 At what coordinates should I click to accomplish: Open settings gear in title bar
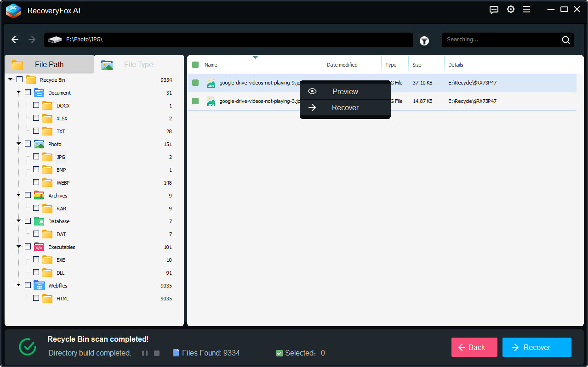pyautogui.click(x=511, y=9)
